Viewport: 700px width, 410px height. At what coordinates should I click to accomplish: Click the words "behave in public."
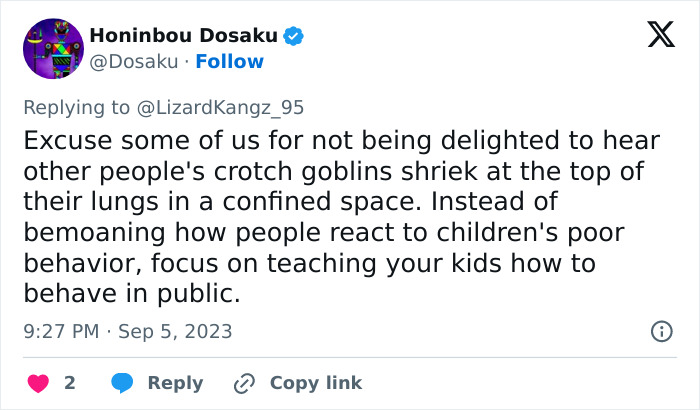131,294
